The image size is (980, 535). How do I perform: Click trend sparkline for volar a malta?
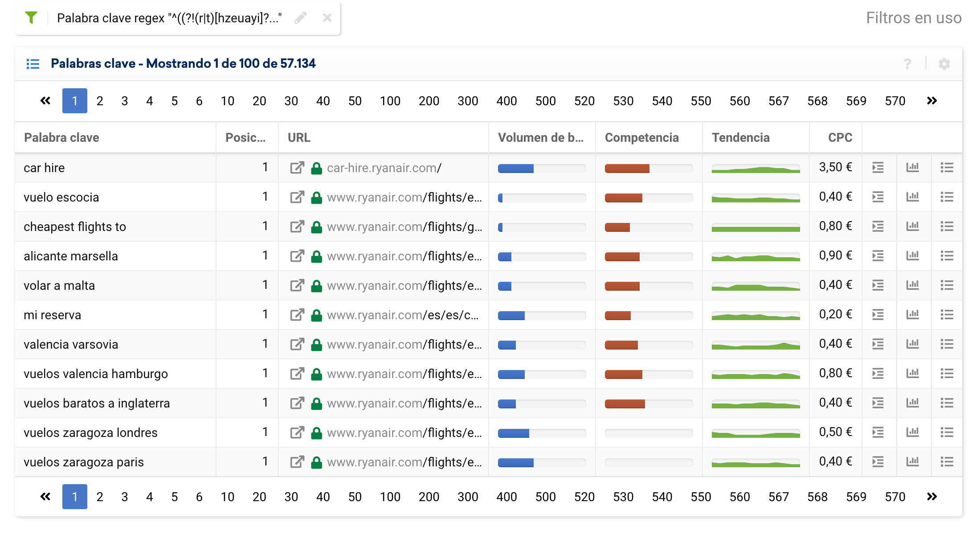755,287
